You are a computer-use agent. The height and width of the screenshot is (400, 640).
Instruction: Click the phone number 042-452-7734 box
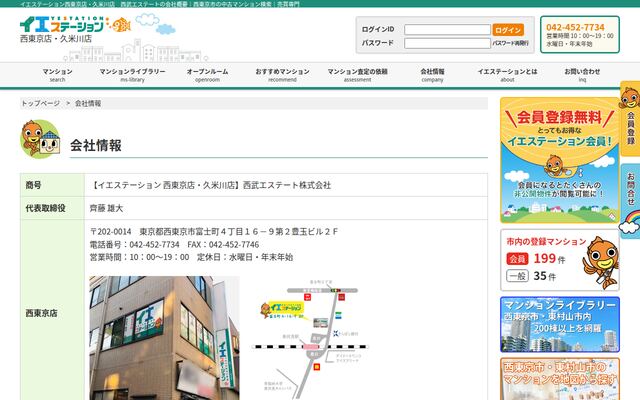(580, 35)
